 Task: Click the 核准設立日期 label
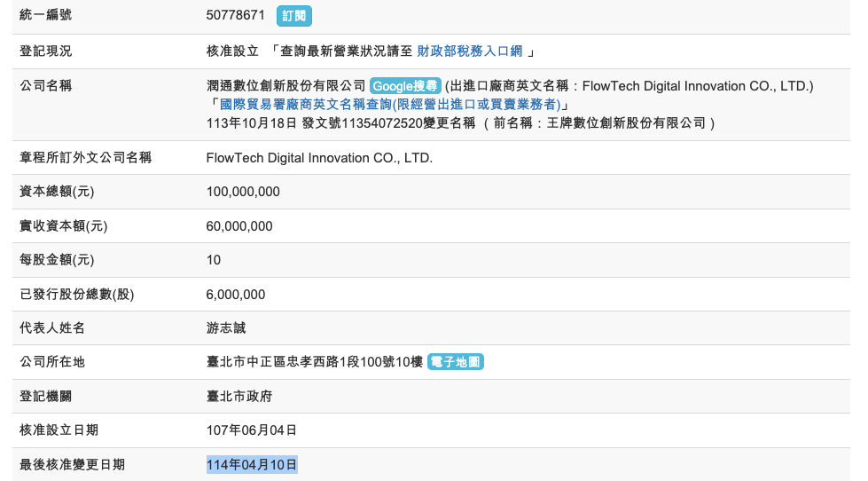[59, 430]
